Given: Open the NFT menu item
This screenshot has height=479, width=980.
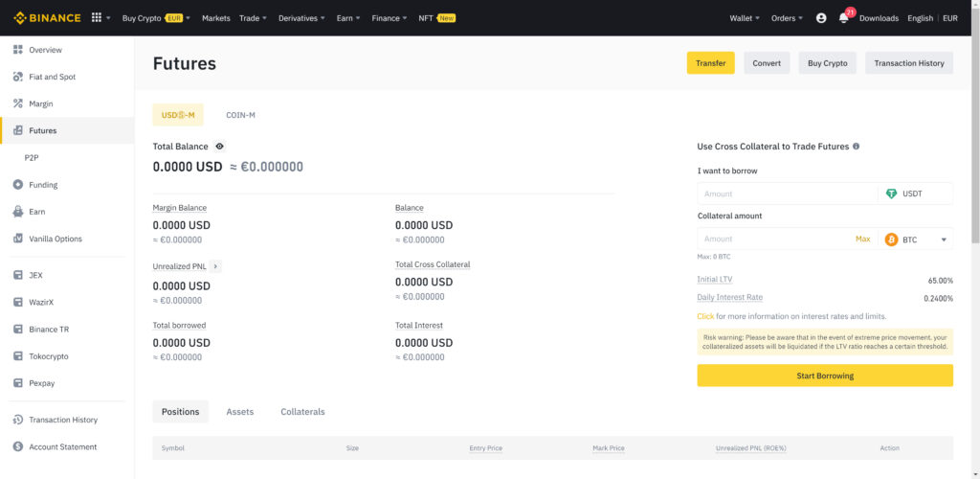Looking at the screenshot, I should [436, 18].
